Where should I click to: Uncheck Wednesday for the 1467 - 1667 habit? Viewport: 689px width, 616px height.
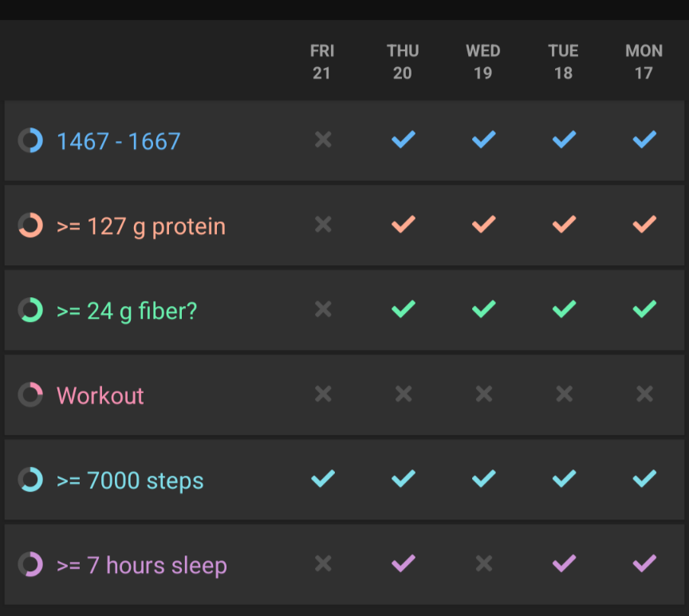[x=483, y=140]
